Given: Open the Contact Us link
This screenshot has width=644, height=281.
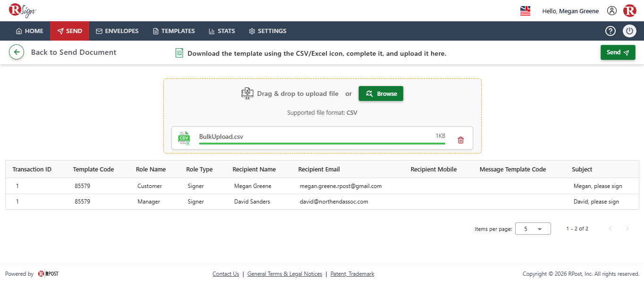Looking at the screenshot, I should point(226,274).
